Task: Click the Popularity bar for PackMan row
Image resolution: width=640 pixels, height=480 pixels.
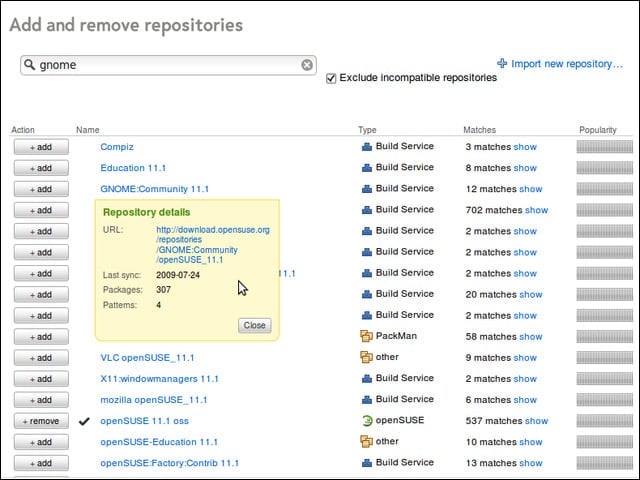Action: (x=604, y=337)
